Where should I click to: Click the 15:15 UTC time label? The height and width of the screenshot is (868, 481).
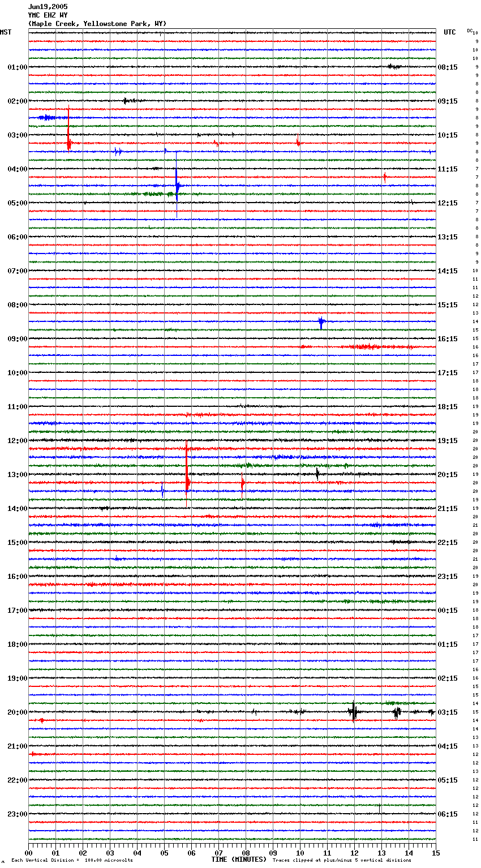[x=448, y=305]
